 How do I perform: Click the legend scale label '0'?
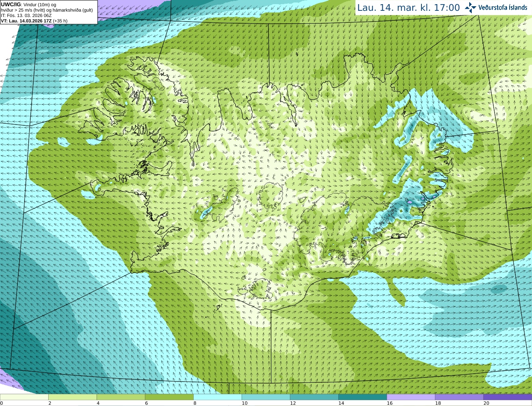click(2, 403)
